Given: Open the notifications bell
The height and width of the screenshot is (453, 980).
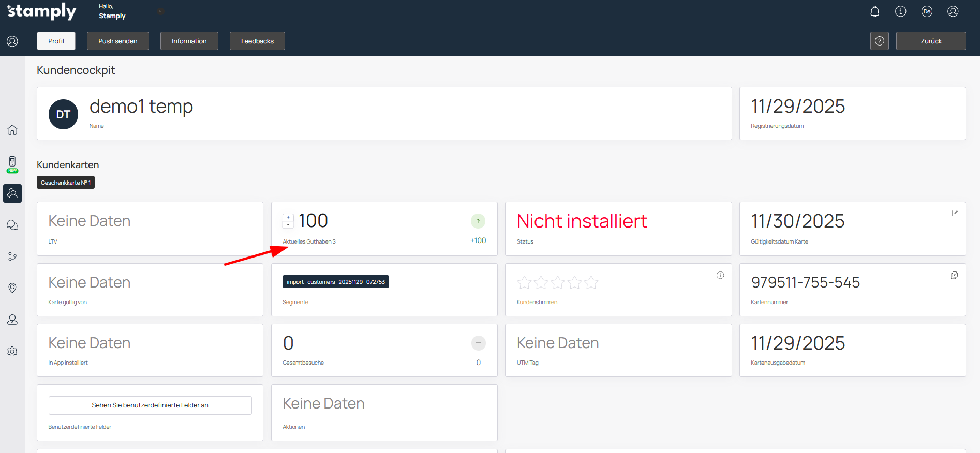Looking at the screenshot, I should tap(874, 11).
